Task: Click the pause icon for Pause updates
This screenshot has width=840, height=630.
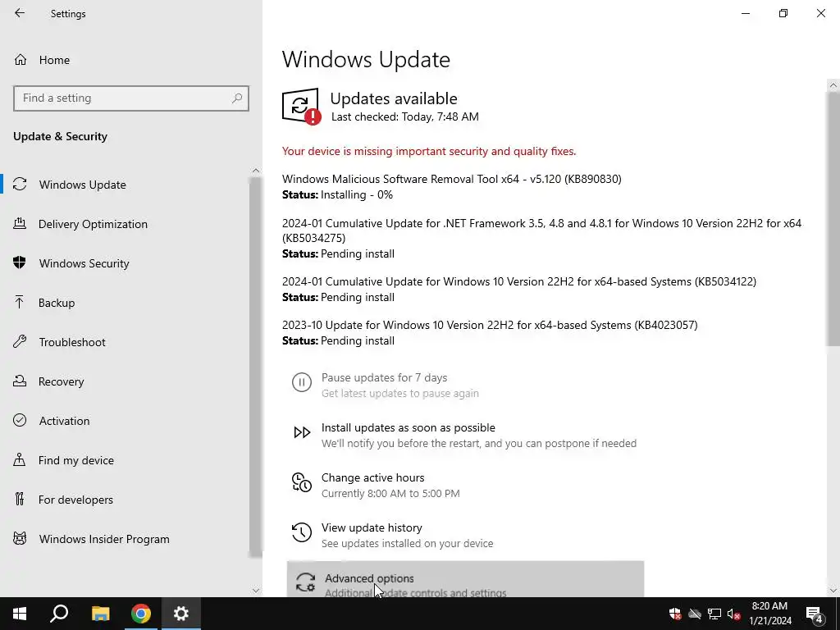Action: [x=302, y=382]
